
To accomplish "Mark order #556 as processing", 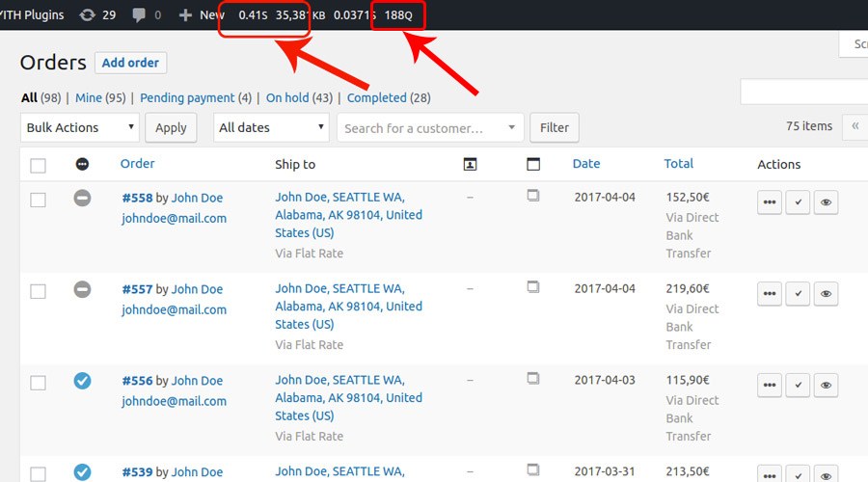I will [770, 385].
